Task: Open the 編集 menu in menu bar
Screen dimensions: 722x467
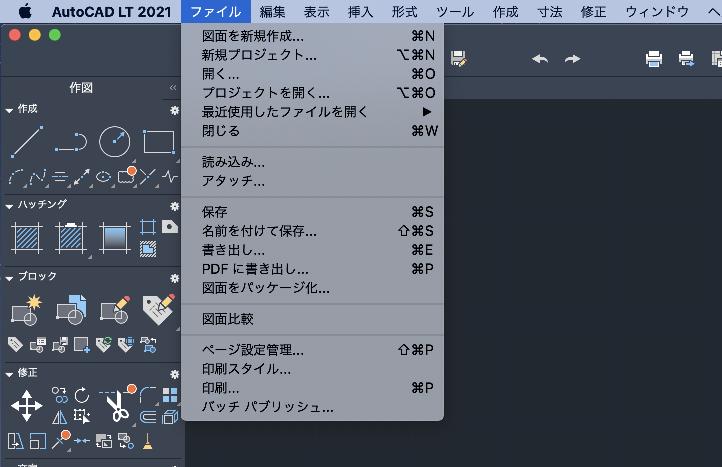Action: pyautogui.click(x=272, y=12)
